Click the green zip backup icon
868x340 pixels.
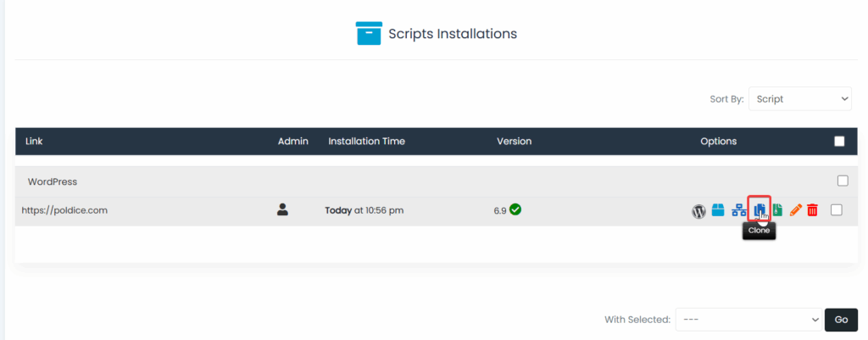pyautogui.click(x=777, y=210)
